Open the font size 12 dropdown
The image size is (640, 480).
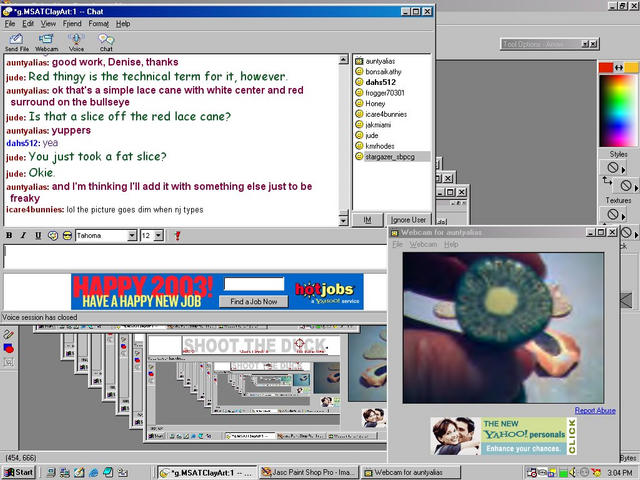point(159,236)
